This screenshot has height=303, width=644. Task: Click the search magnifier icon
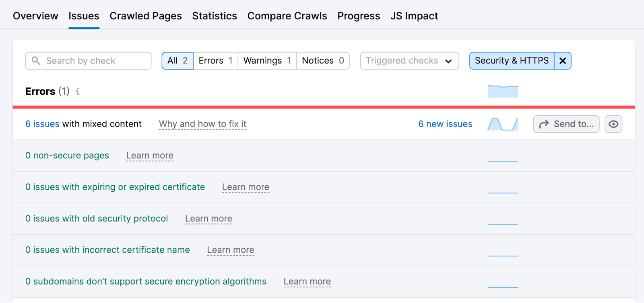[36, 61]
